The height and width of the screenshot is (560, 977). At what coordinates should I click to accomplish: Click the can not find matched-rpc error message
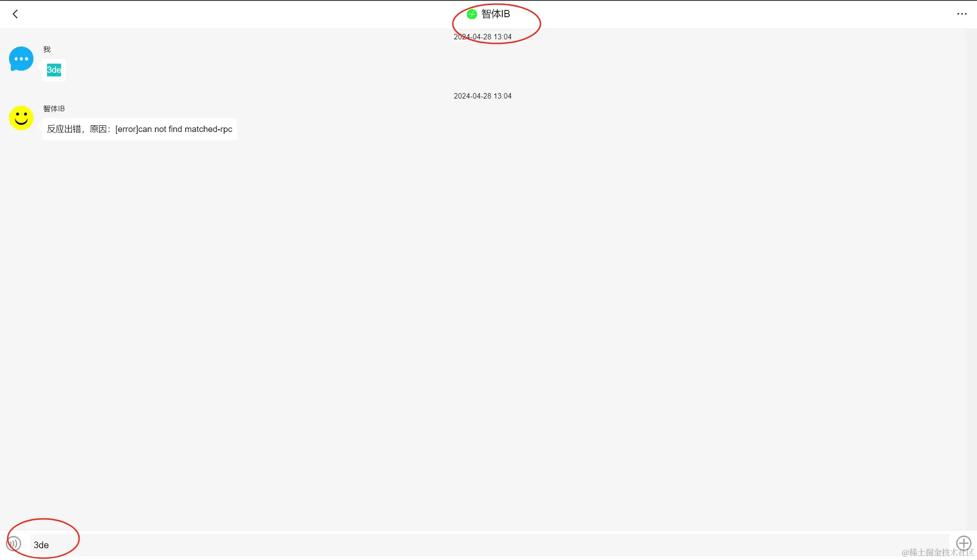[139, 129]
